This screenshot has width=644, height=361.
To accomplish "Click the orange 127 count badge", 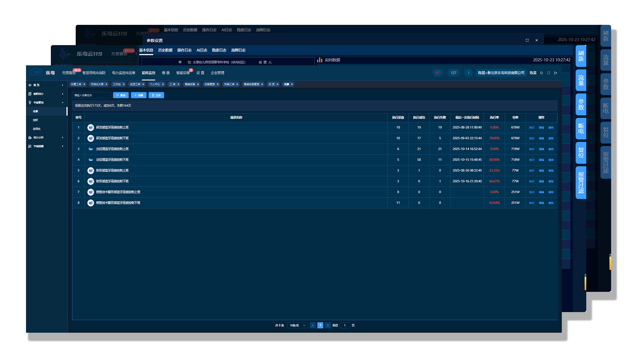I will [x=453, y=73].
